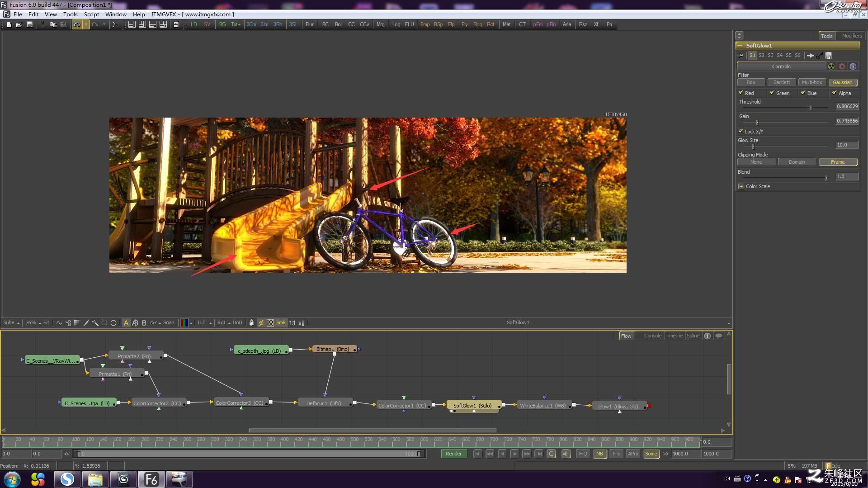This screenshot has width=868, height=488.
Task: Click the polyline spline viewer icon
Action: pyautogui.click(x=59, y=323)
